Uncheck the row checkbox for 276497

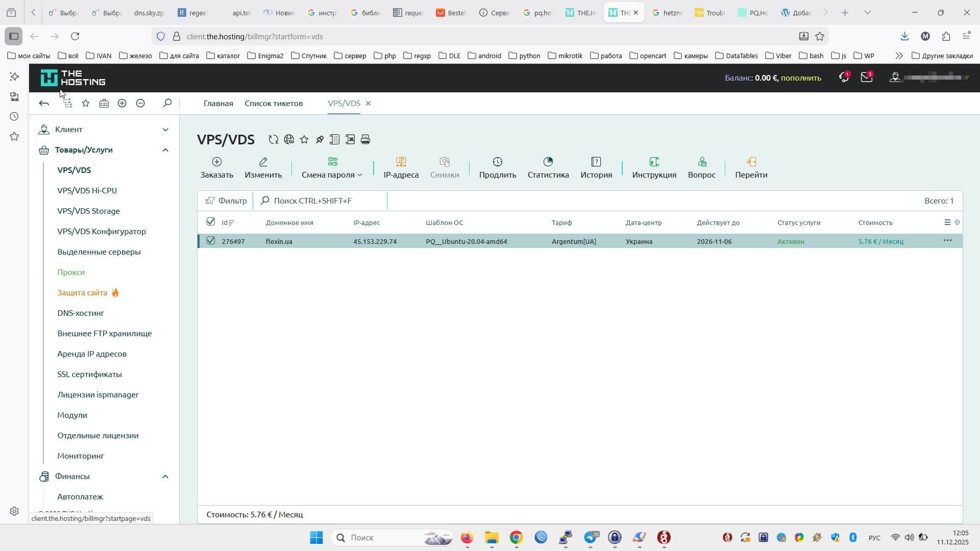tap(211, 241)
